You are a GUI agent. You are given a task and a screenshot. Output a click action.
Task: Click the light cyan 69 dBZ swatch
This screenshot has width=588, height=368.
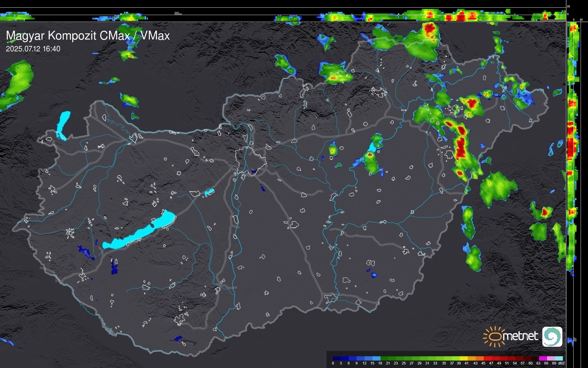[x=559, y=358]
